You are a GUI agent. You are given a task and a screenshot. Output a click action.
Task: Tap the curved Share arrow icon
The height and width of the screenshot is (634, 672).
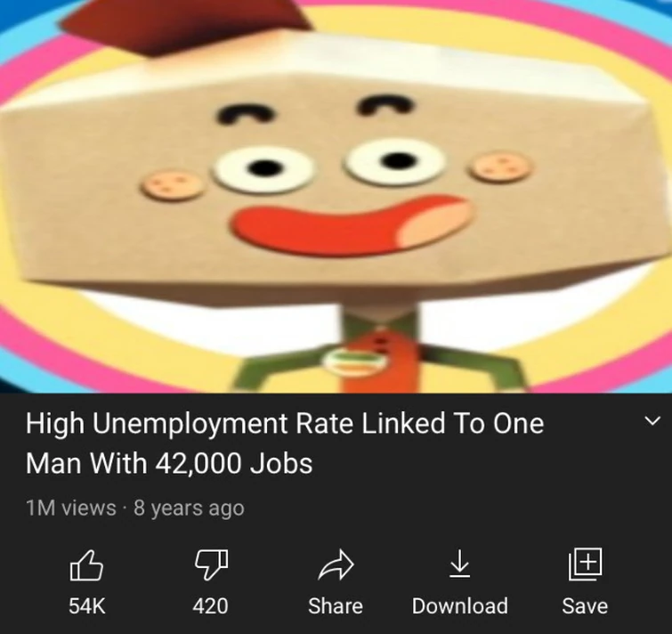[336, 565]
